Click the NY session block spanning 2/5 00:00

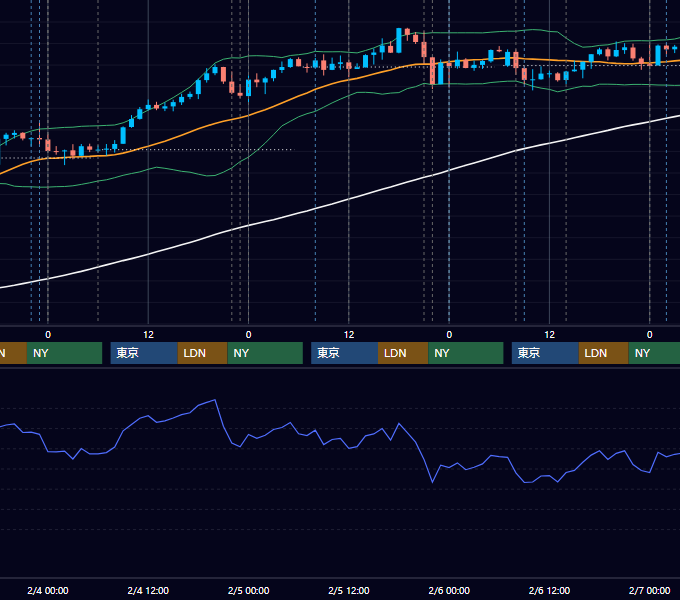pos(265,353)
